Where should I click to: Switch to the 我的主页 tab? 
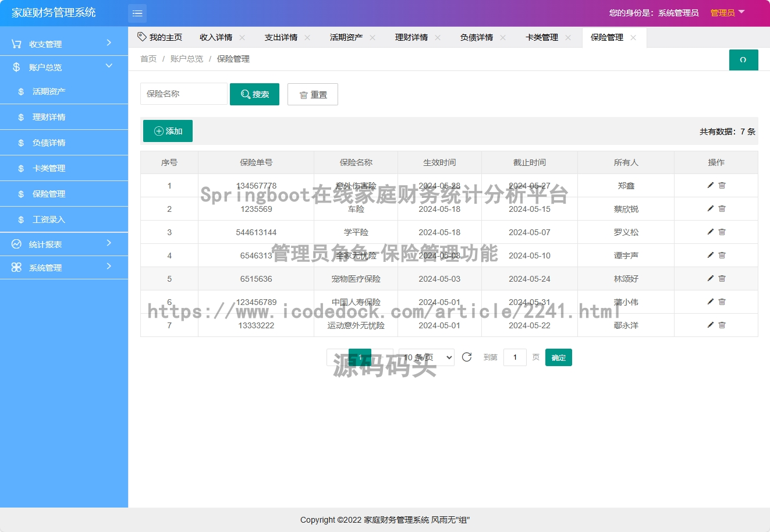[160, 37]
